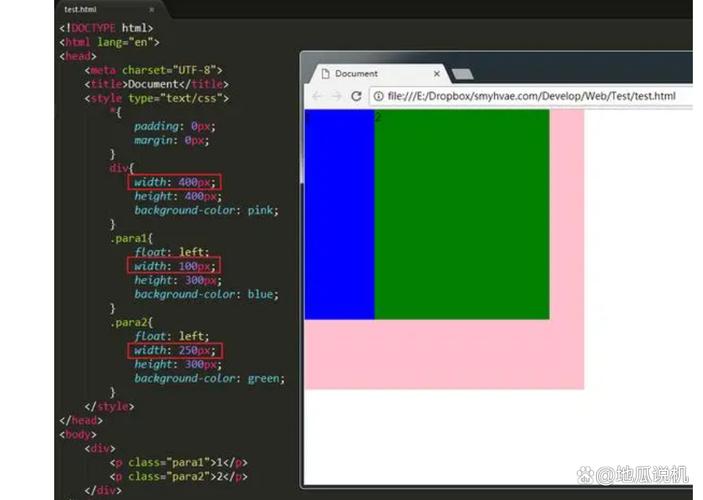Switch to the test.html editor tab

tap(83, 9)
